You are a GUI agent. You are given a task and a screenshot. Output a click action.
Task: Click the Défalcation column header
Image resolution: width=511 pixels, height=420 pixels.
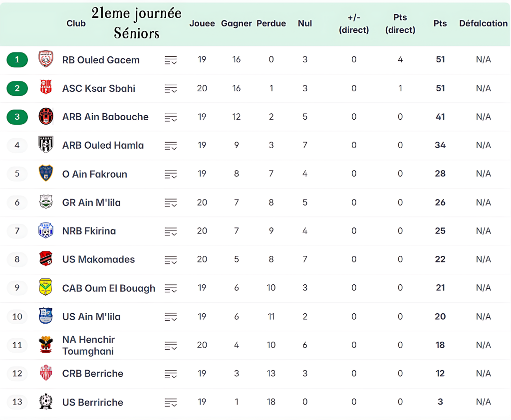pos(483,23)
